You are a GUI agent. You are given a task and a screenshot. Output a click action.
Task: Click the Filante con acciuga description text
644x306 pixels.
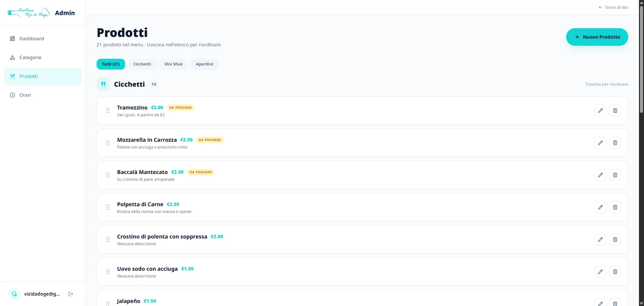coord(152,147)
